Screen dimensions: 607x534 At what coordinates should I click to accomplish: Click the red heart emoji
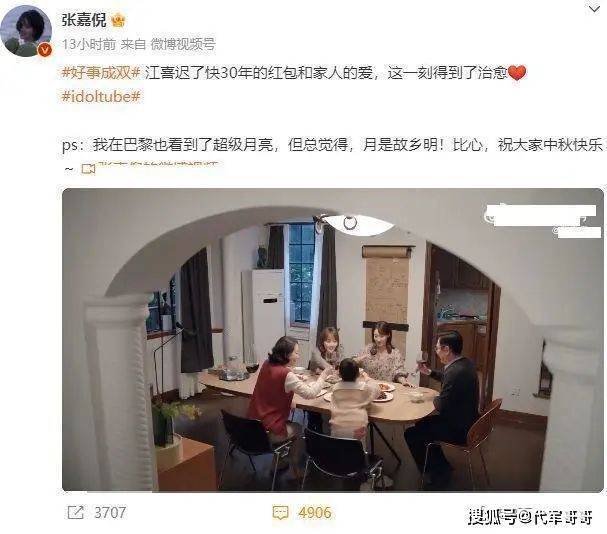click(517, 72)
